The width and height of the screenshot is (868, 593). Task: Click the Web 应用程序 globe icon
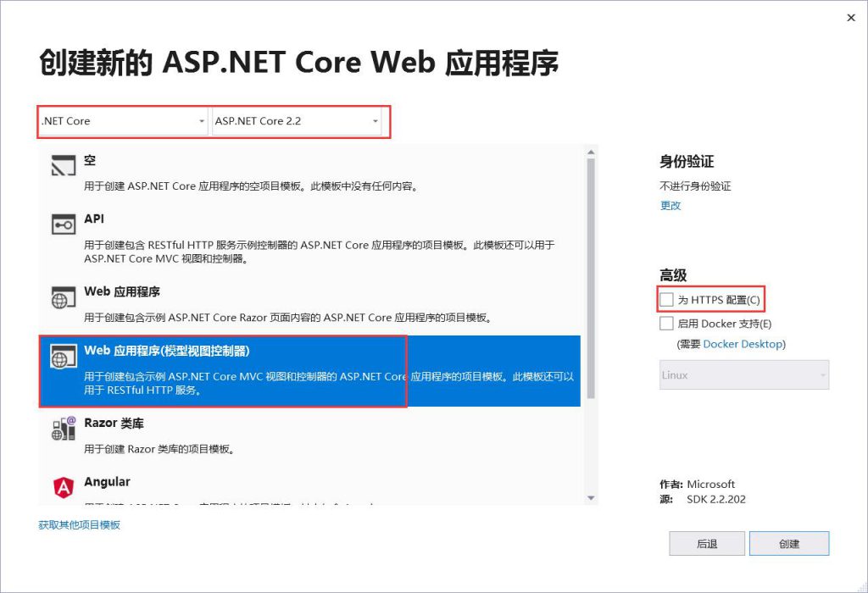coord(64,297)
